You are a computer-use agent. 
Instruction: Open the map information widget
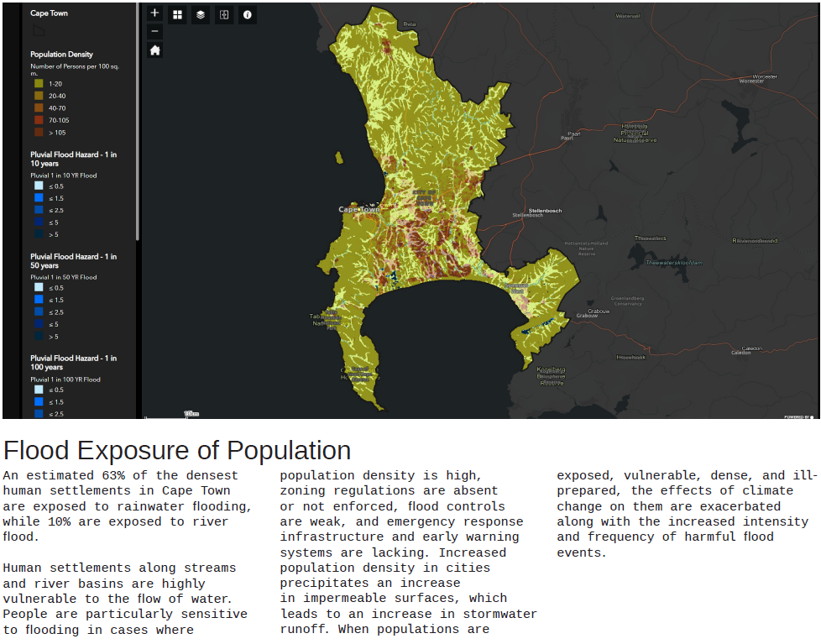click(x=247, y=14)
